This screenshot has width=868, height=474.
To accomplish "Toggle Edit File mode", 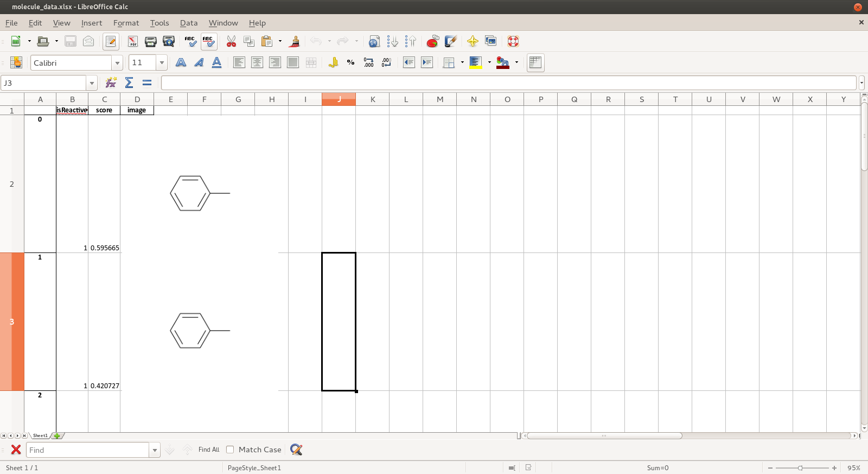I will [x=111, y=41].
